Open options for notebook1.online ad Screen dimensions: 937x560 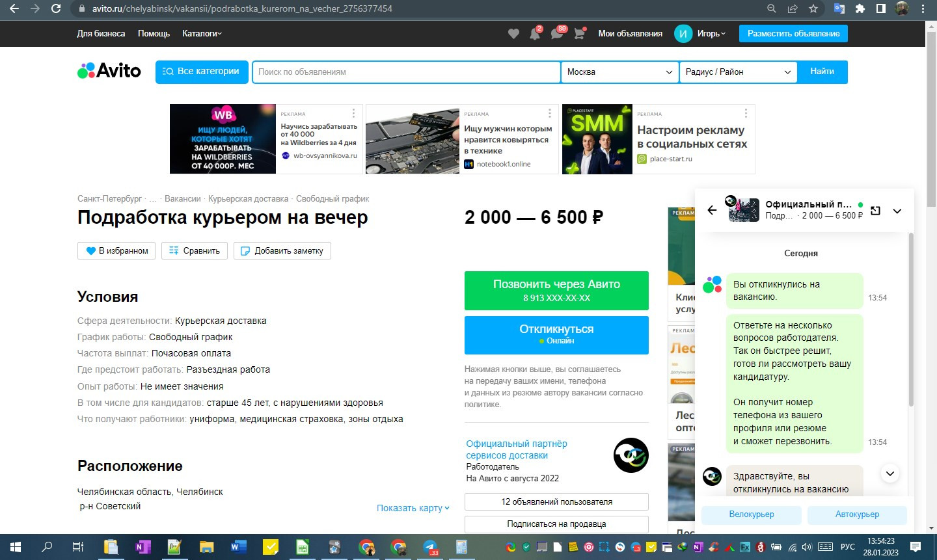click(549, 114)
